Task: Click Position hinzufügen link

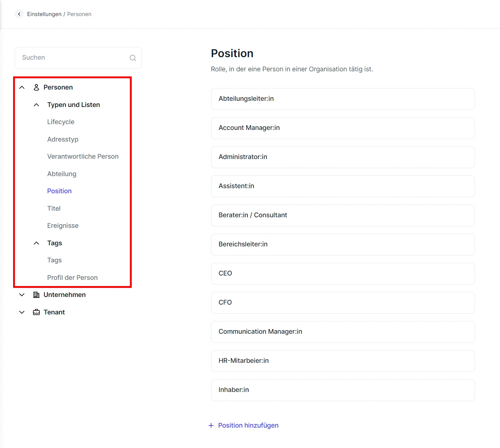Action: click(x=248, y=425)
